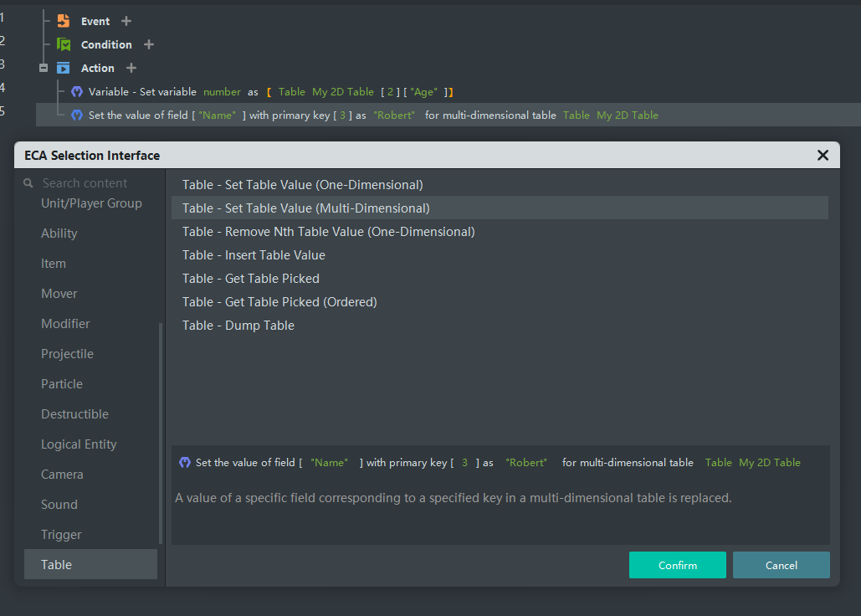Screen dimensions: 861x616
Task: Select the Action tree label
Action: pos(98,69)
